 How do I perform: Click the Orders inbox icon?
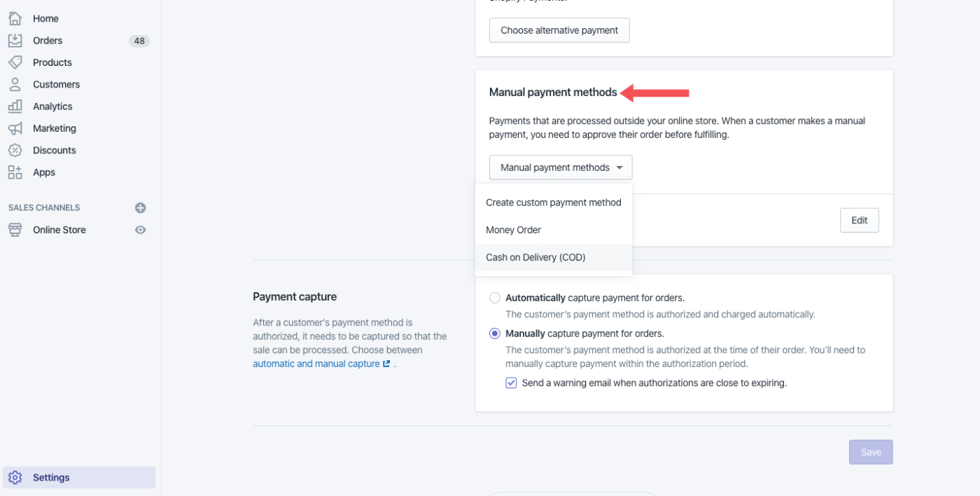click(x=15, y=41)
